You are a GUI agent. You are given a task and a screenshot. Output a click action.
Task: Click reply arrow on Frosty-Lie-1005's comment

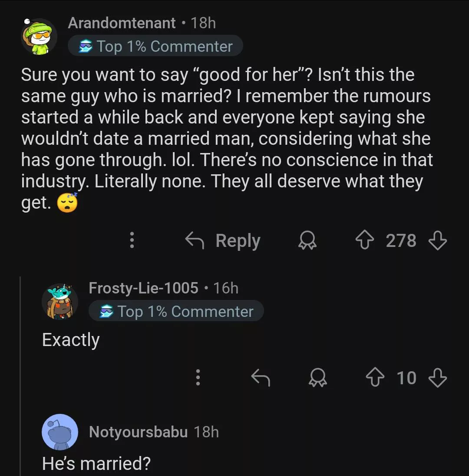point(261,378)
